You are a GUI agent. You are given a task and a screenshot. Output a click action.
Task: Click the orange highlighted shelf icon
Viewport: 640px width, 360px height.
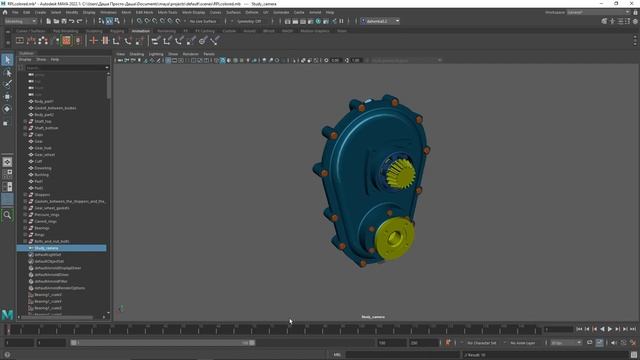(66, 40)
